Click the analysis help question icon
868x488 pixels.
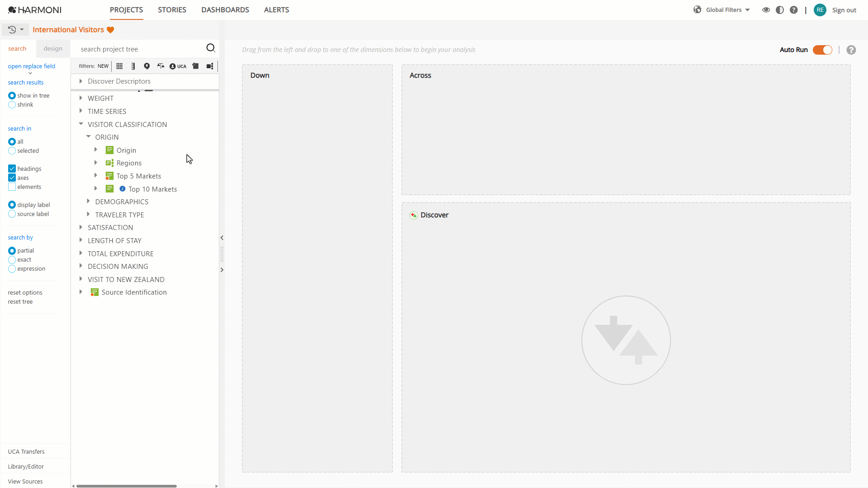851,50
